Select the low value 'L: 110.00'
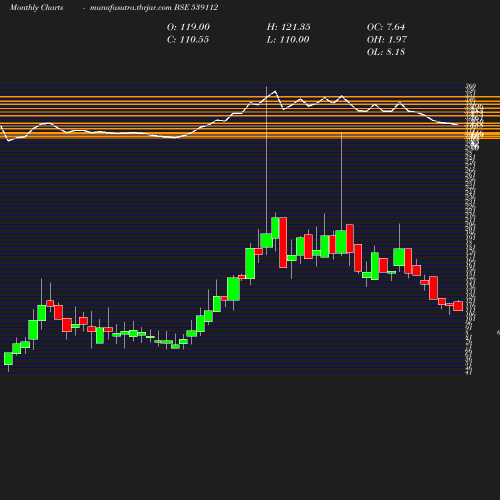Viewport: 500px width, 500px height. [x=288, y=40]
